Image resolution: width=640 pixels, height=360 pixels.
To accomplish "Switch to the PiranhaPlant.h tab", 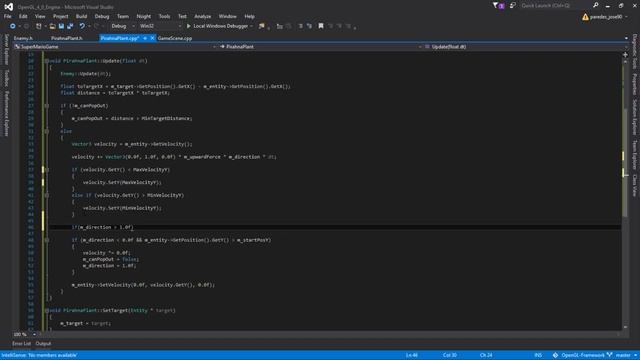I will point(67,38).
